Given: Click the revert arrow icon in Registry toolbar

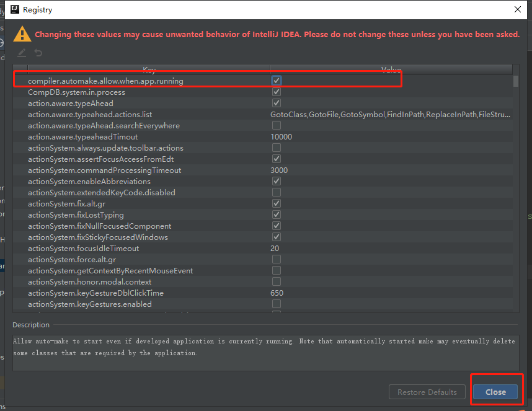Looking at the screenshot, I should point(38,53).
